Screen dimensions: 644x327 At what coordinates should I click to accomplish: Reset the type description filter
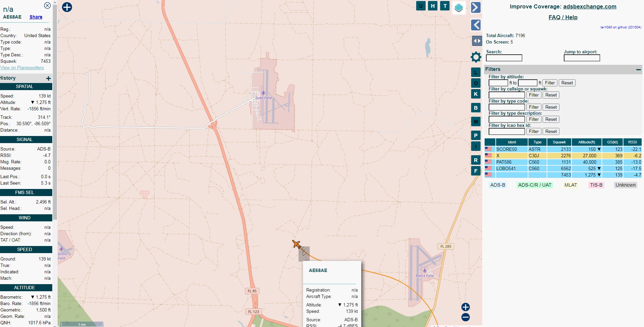tap(551, 119)
